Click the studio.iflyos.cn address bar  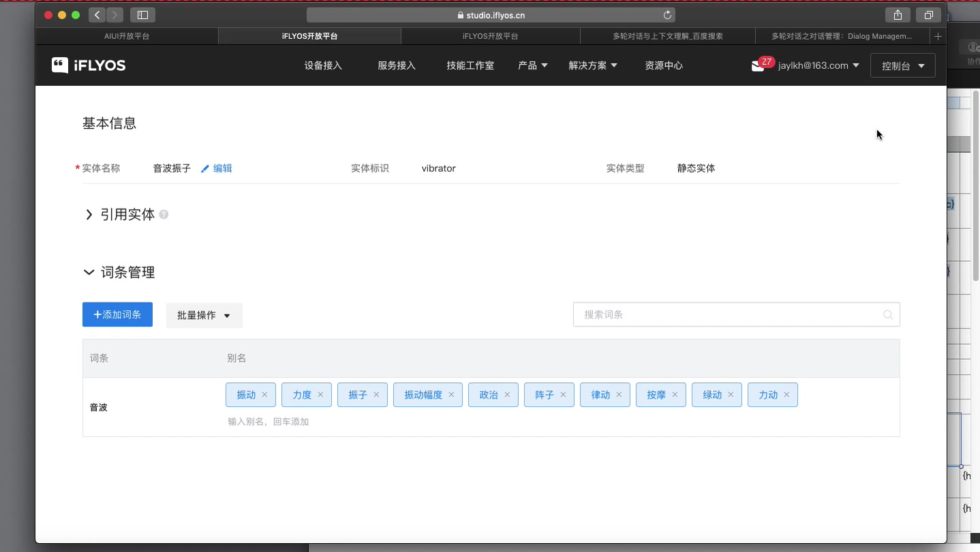(x=491, y=15)
